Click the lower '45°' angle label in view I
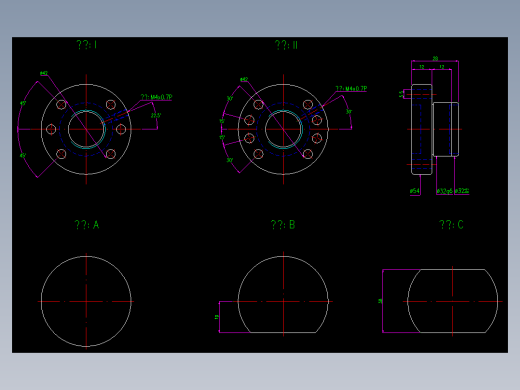This screenshot has width=520, height=390. 23,155
